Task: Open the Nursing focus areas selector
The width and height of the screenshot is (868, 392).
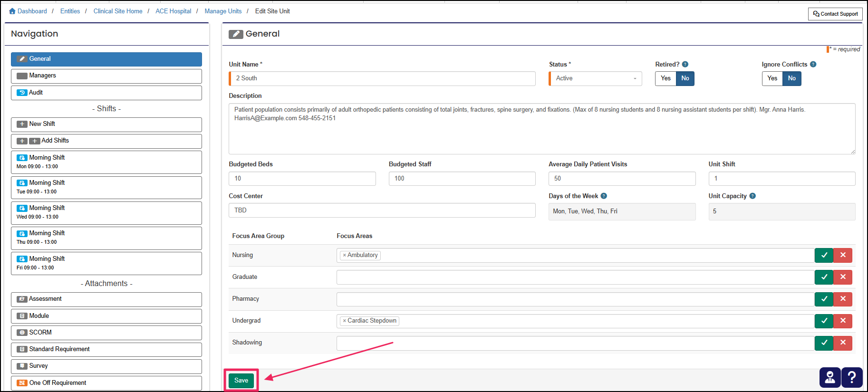Action: [575, 255]
